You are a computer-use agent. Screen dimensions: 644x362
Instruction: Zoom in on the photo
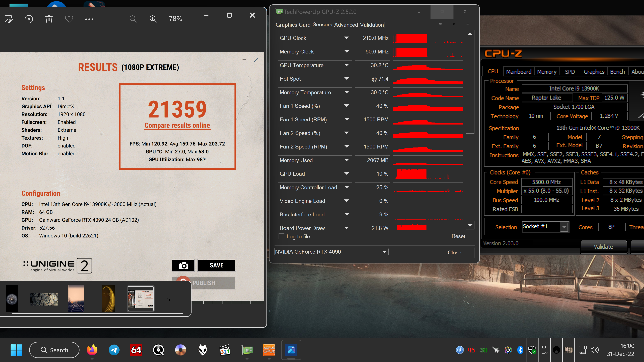click(153, 19)
